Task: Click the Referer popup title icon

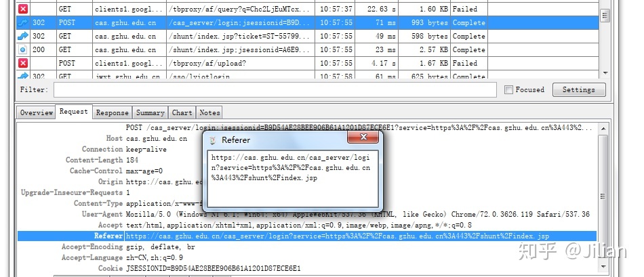Action: (212, 140)
